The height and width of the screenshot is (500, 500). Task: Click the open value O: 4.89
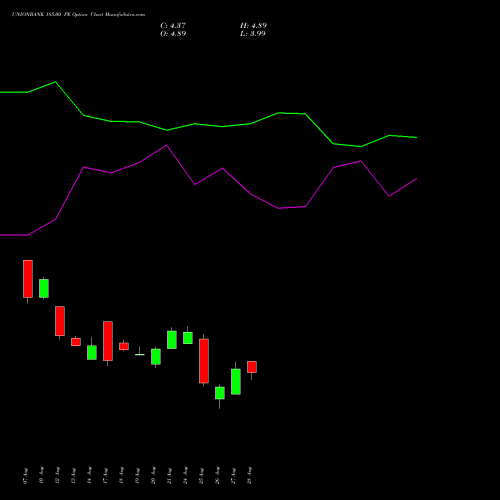point(173,34)
